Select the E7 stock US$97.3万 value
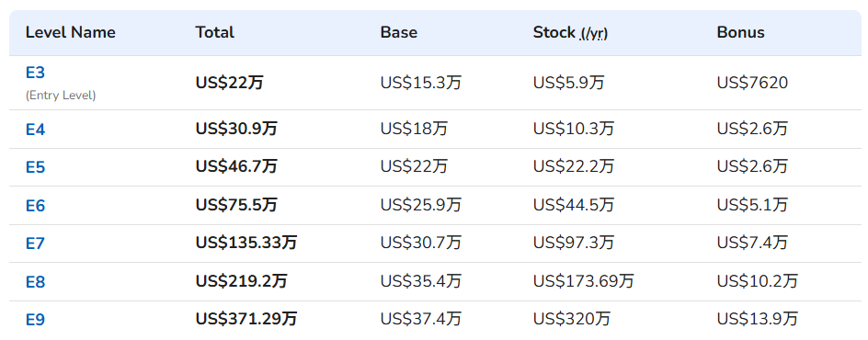868x340 pixels. pos(574,243)
